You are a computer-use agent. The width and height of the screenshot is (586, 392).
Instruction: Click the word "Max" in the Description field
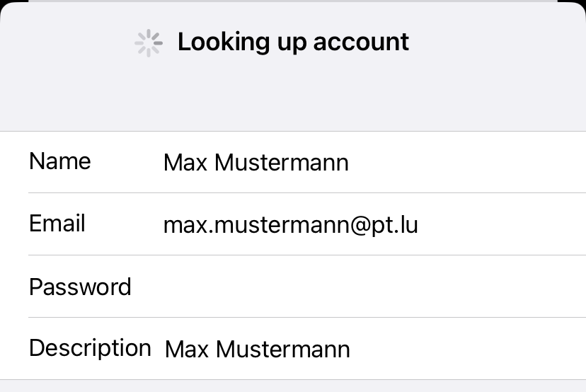pyautogui.click(x=187, y=350)
